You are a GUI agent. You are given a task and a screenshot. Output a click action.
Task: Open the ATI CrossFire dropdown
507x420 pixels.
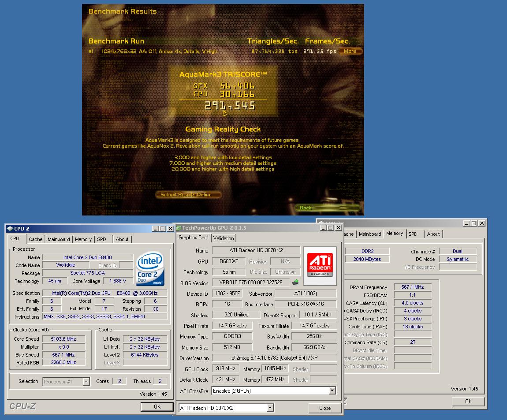point(332,390)
